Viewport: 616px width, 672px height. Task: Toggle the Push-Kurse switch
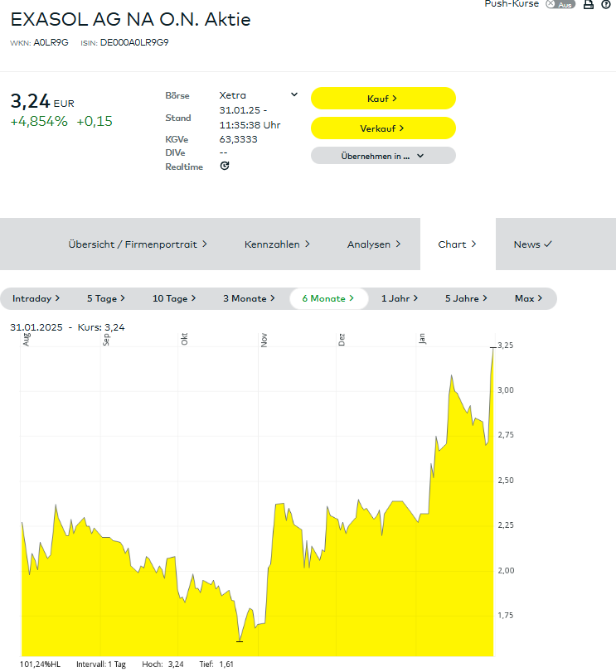[560, 4]
